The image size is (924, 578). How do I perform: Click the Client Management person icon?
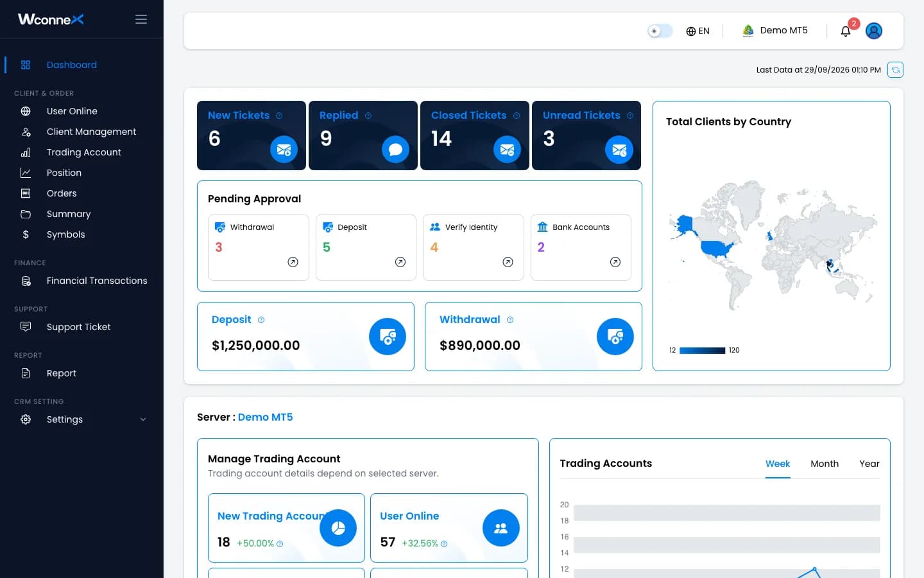[26, 132]
